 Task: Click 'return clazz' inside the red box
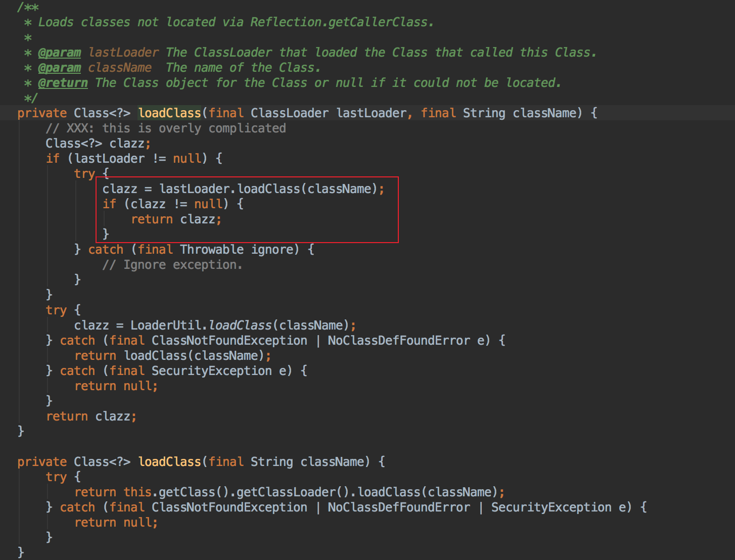176,219
